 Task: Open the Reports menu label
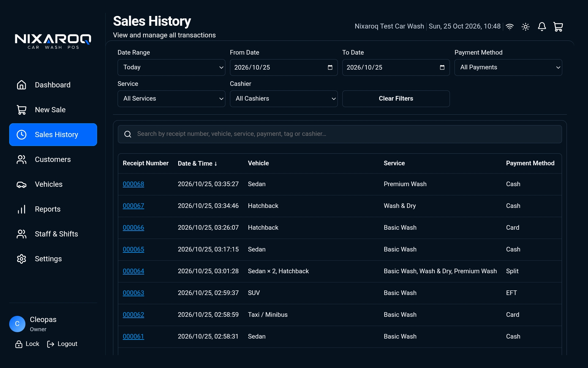(48, 209)
